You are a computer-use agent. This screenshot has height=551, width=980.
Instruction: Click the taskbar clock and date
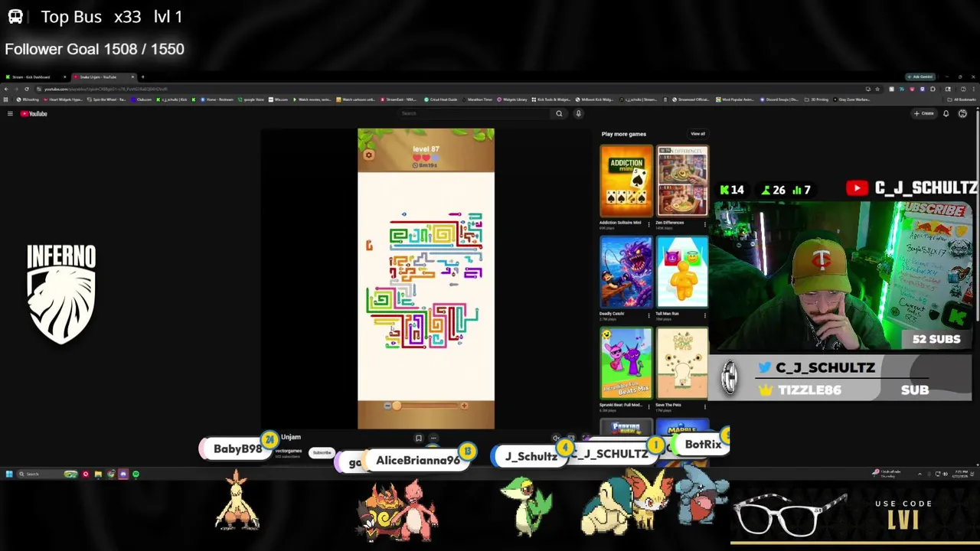pyautogui.click(x=959, y=474)
